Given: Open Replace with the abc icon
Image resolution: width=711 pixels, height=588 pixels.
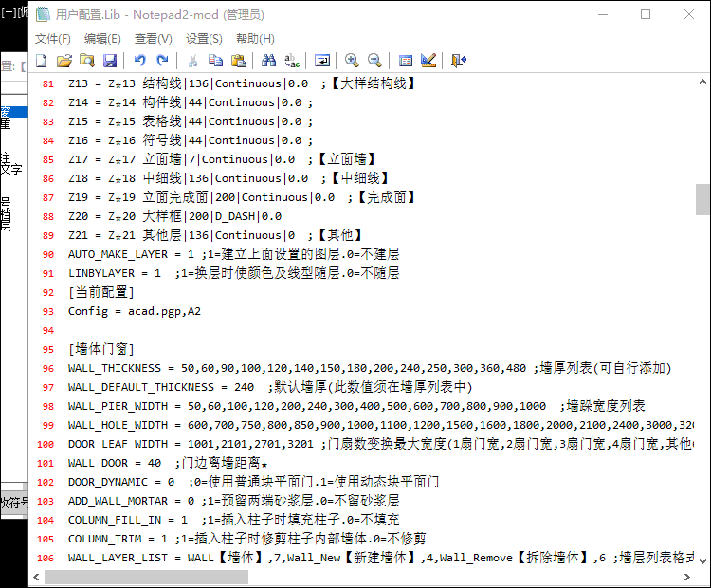Looking at the screenshot, I should (292, 61).
